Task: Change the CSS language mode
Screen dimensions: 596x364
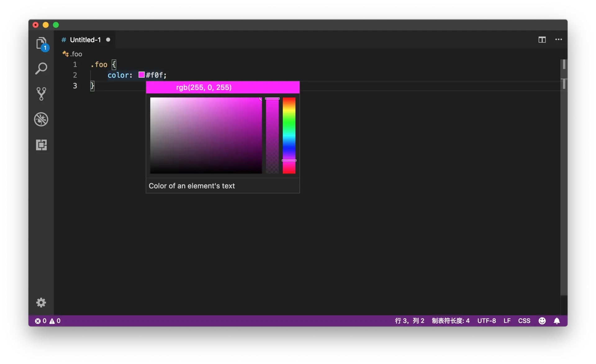Action: pyautogui.click(x=524, y=321)
